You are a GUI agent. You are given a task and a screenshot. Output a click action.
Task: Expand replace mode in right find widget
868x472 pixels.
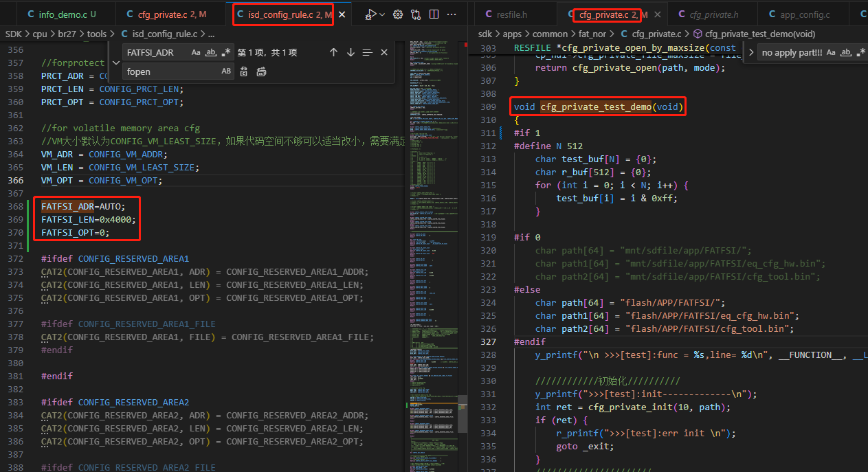click(750, 52)
